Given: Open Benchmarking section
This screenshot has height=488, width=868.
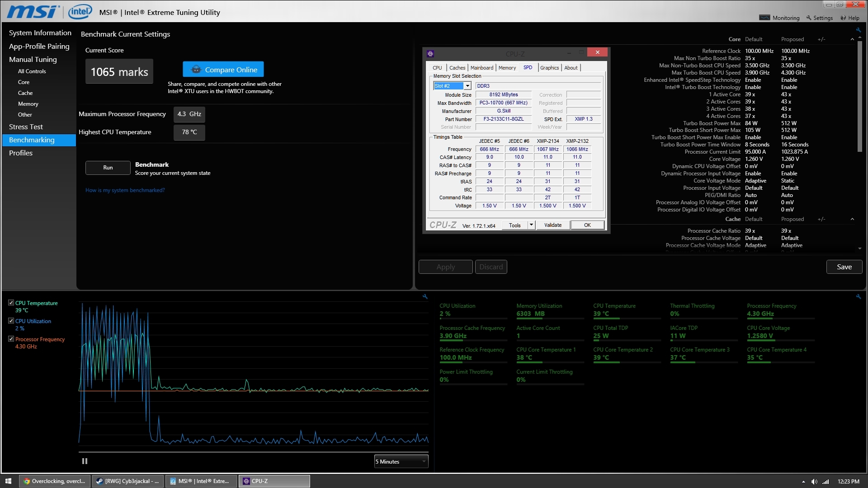Looking at the screenshot, I should (39, 140).
